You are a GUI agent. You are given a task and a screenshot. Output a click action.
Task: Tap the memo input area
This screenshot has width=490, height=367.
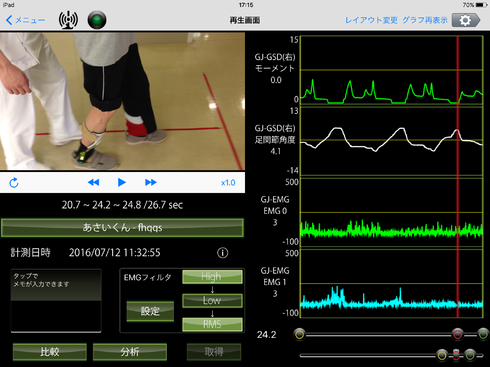pyautogui.click(x=56, y=301)
